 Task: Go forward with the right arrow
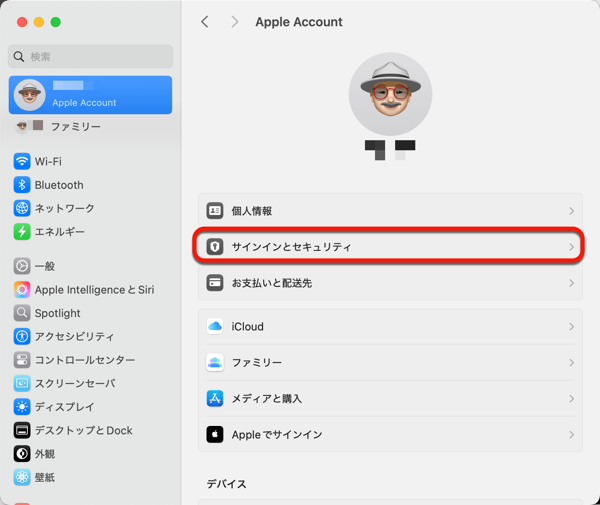tap(235, 22)
